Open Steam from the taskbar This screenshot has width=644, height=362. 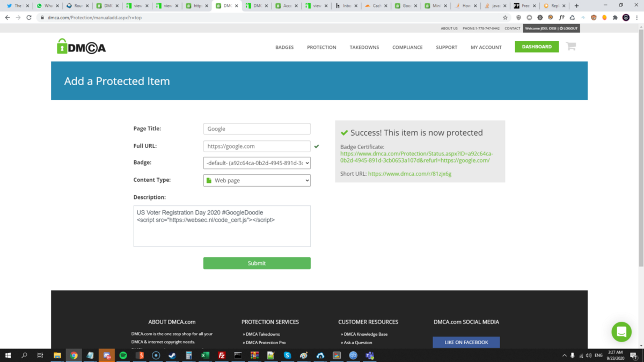pyautogui.click(x=172, y=355)
